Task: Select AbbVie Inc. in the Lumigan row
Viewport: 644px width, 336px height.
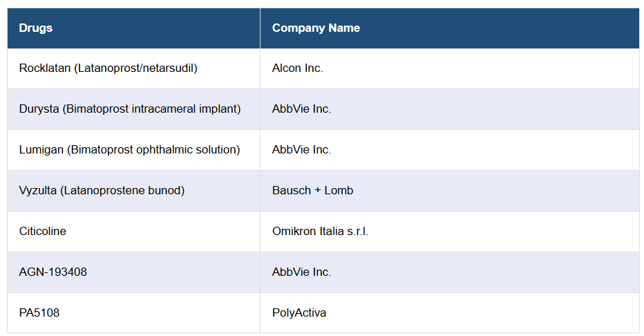Action: pyautogui.click(x=301, y=150)
